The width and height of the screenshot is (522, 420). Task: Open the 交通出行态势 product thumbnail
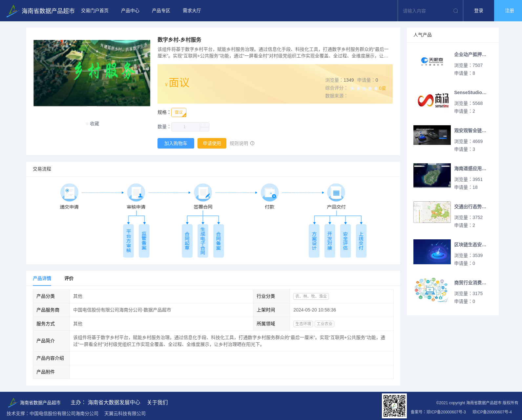(x=432, y=212)
